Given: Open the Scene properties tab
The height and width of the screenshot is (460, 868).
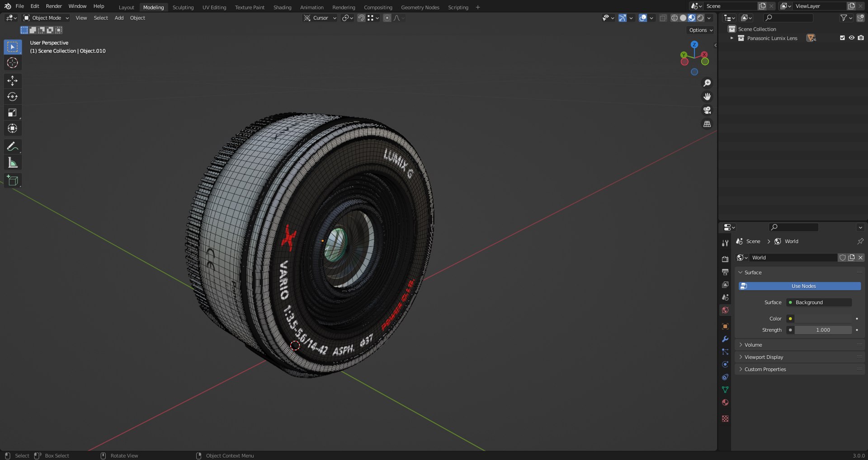Looking at the screenshot, I should [x=725, y=297].
